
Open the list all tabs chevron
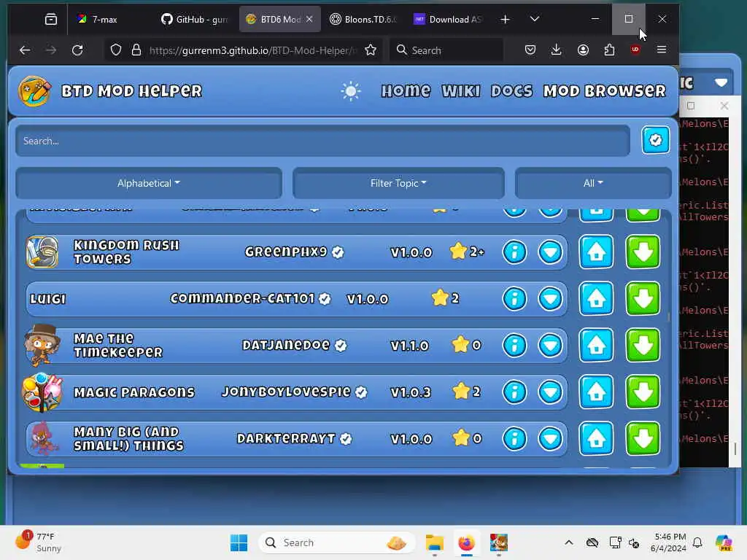[535, 19]
